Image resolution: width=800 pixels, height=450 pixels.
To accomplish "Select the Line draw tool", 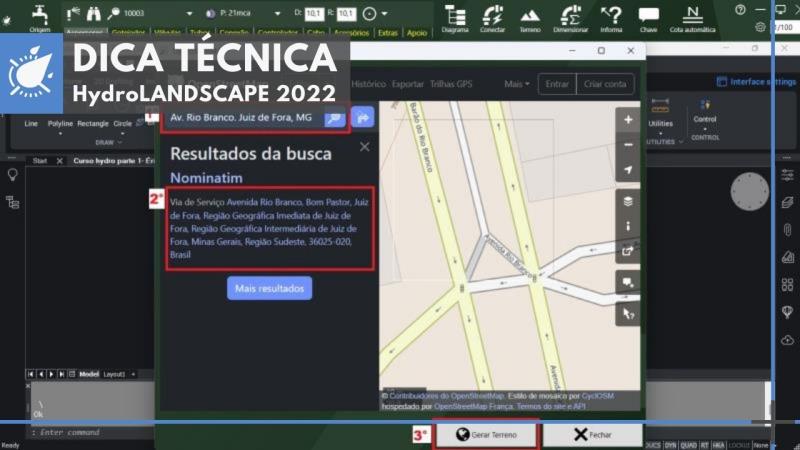I will click(x=31, y=123).
